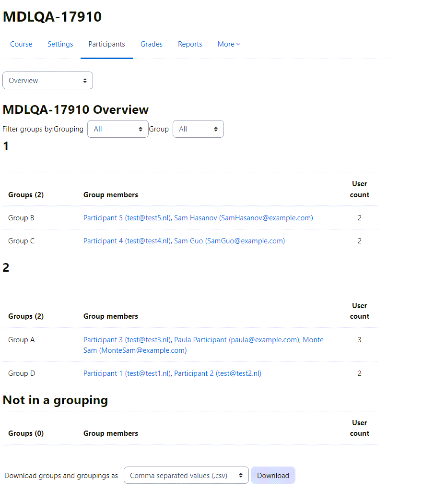This screenshot has width=446, height=504.
Task: Open Sam Hasanov's profile link
Action: [244, 218]
